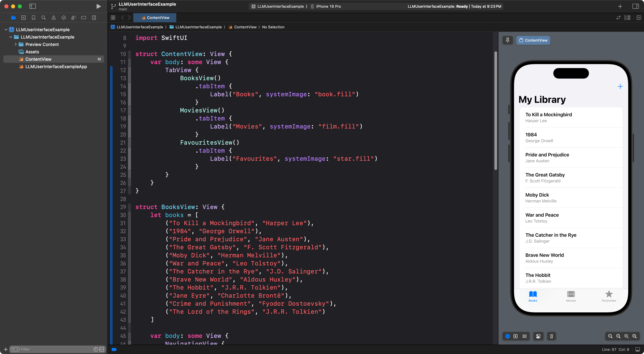The image size is (644, 354).
Task: Click the Run (play) button
Action: pyautogui.click(x=98, y=6)
